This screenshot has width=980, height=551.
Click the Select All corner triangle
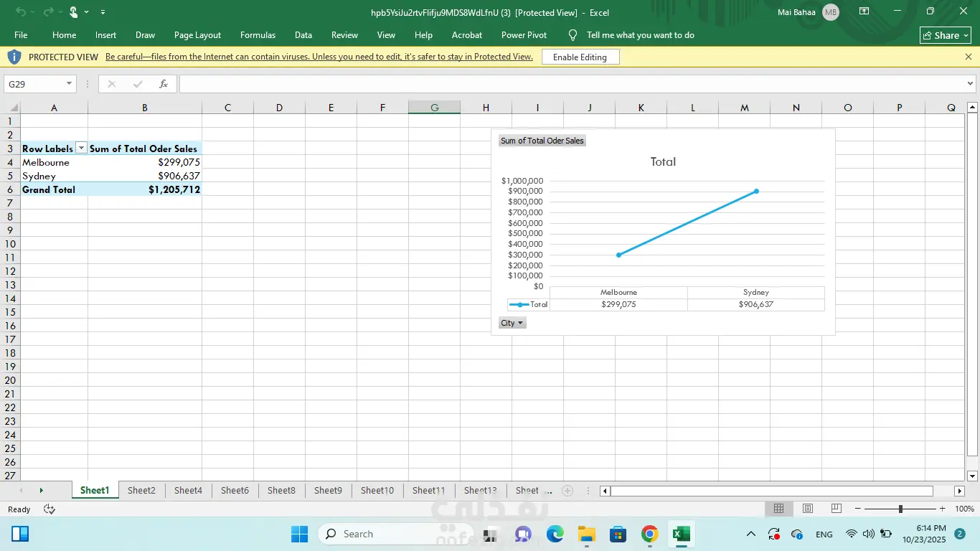pyautogui.click(x=10, y=108)
